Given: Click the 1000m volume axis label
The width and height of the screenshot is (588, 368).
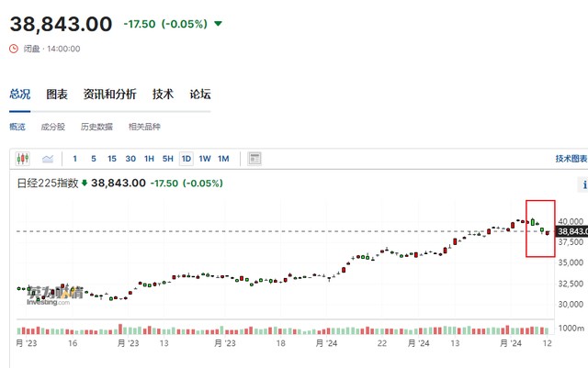Looking at the screenshot, I should click(571, 329).
